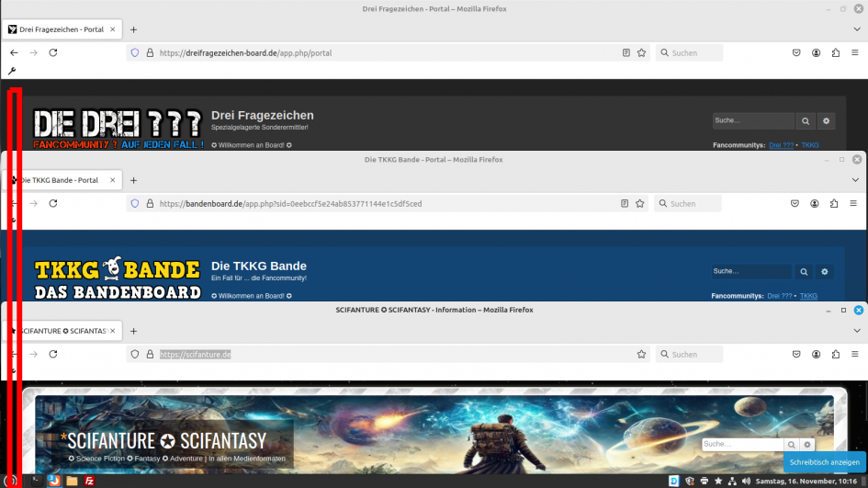This screenshot has height=488, width=868.
Task: Expand the tab list in Drei Fragezeichen window
Action: click(x=857, y=29)
